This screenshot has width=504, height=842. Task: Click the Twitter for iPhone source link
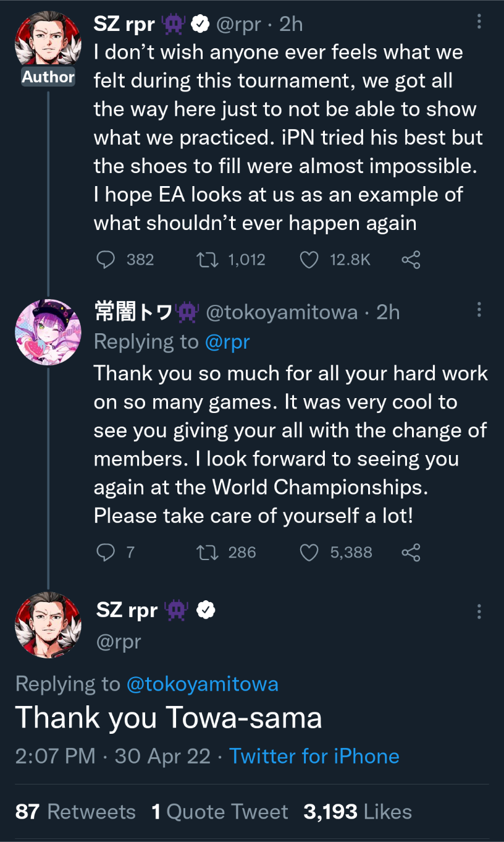[x=314, y=756]
